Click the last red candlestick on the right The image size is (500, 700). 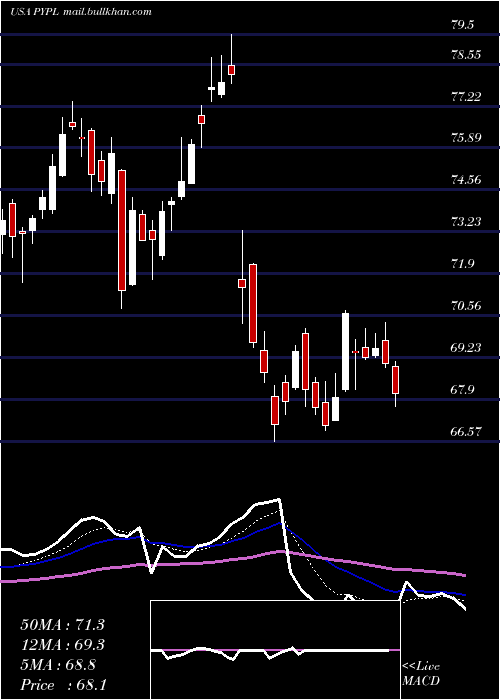396,380
